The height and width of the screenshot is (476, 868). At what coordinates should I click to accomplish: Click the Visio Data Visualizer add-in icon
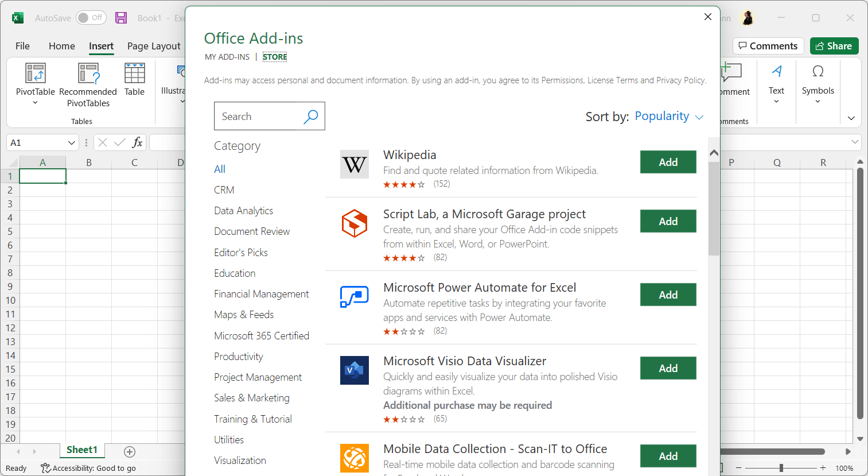click(354, 370)
